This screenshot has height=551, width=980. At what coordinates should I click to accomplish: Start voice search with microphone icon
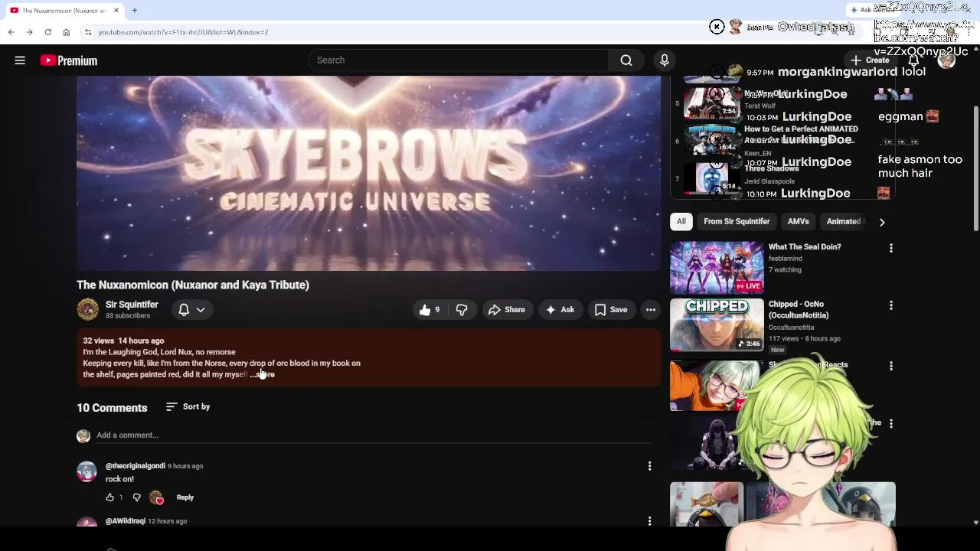(x=664, y=60)
